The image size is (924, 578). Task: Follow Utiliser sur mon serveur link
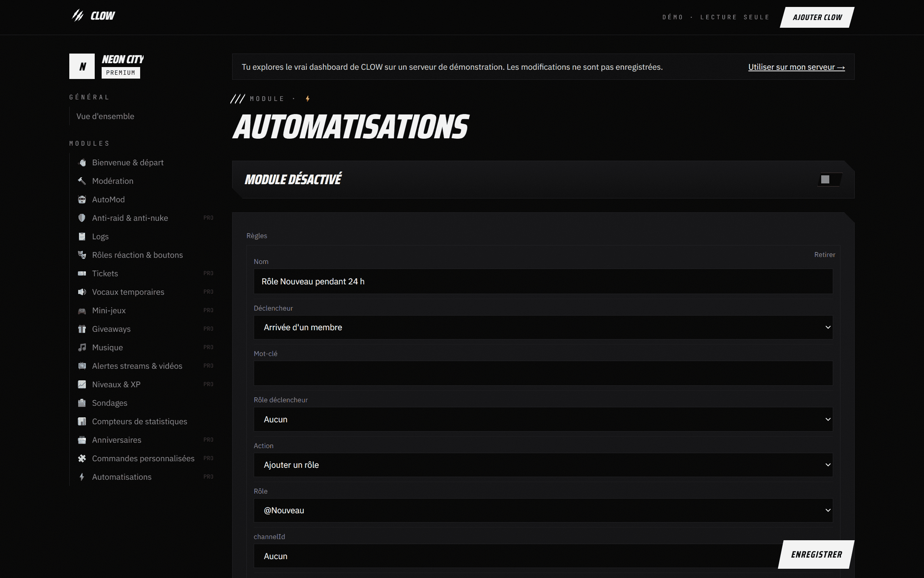797,67
